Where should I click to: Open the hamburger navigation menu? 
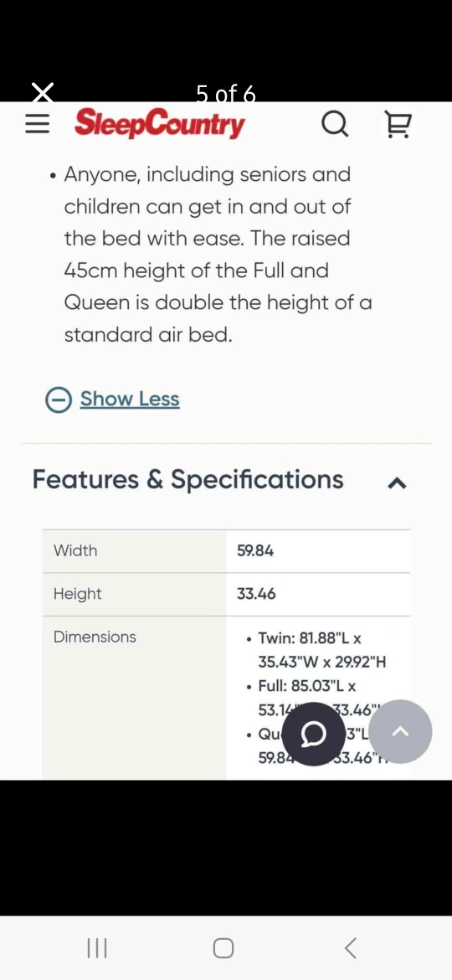pos(37,124)
